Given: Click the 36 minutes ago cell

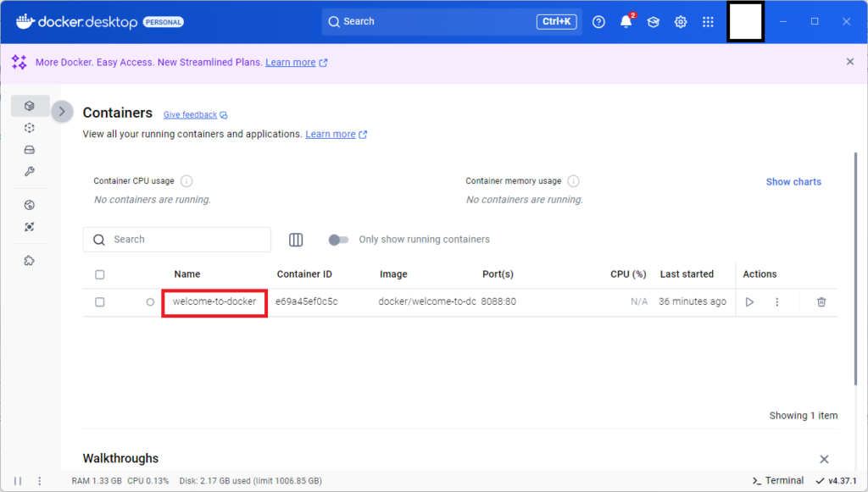Looking at the screenshot, I should 693,301.
